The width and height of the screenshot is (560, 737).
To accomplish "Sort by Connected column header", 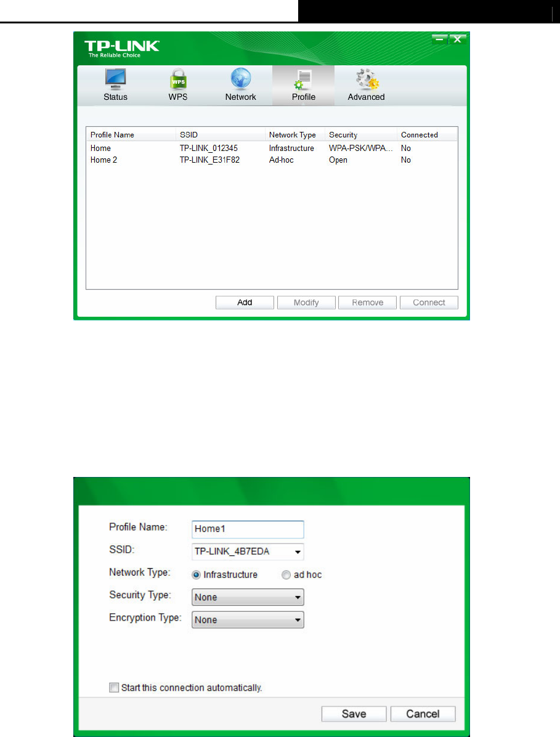I will click(427, 134).
